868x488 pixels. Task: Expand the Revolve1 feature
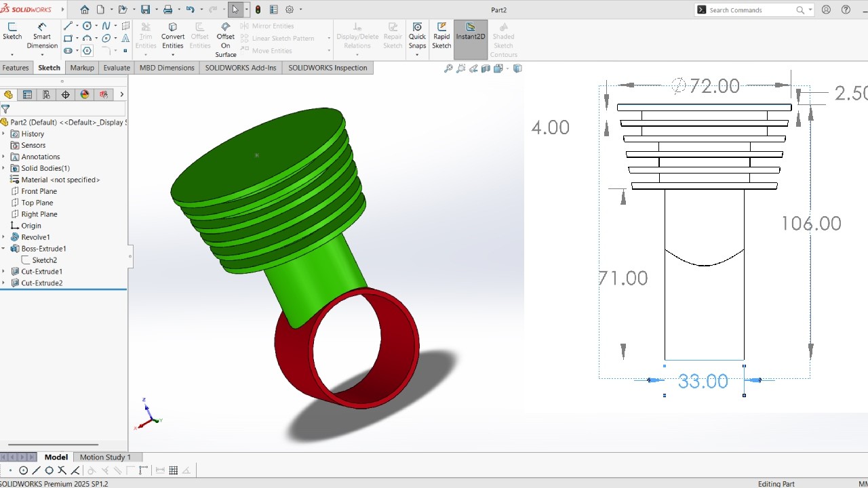click(3, 237)
